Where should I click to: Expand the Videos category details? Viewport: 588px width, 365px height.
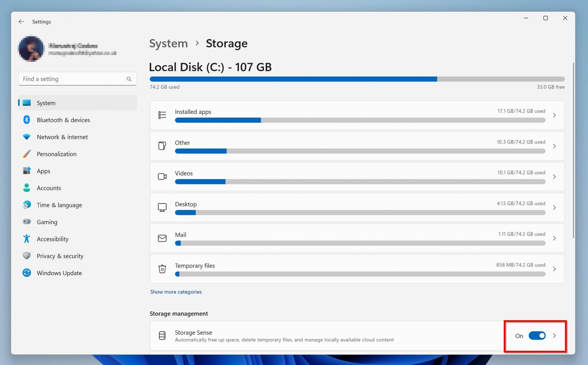(x=554, y=177)
